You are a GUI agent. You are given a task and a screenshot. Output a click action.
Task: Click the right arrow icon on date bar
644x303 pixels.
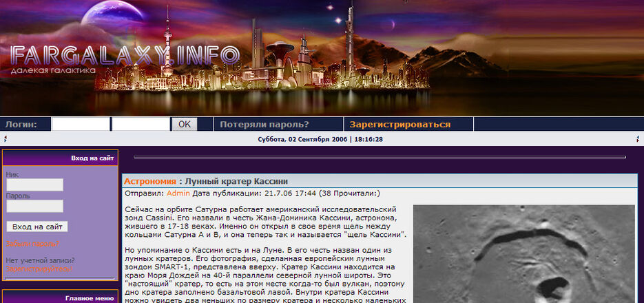(638, 139)
